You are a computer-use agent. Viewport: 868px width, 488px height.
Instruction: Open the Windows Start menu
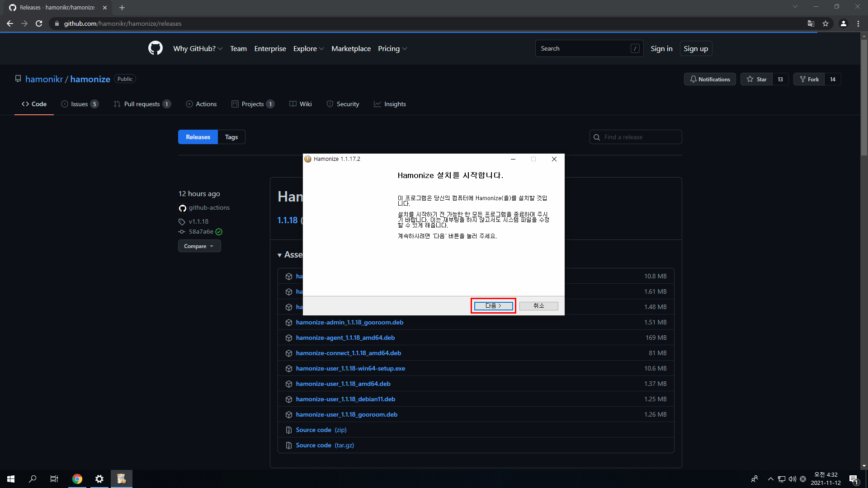[11, 479]
